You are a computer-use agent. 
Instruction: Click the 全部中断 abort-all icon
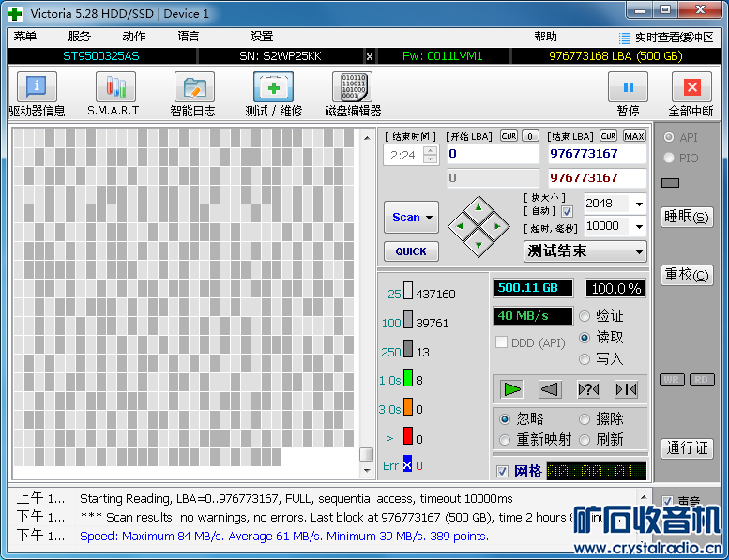click(x=691, y=88)
